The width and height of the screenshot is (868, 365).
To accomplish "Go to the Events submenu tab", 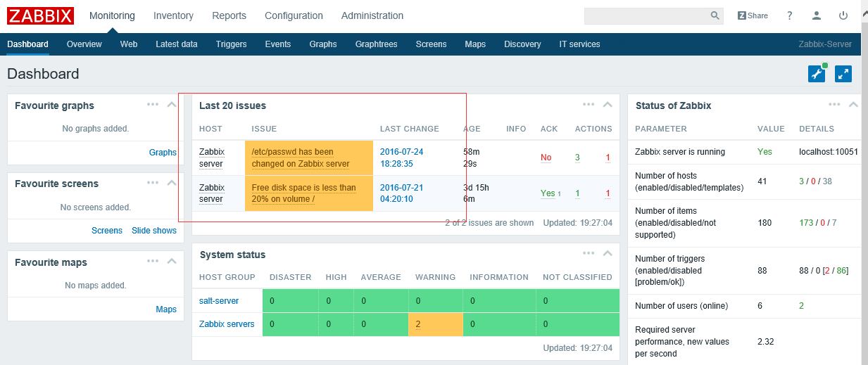I will coord(278,44).
